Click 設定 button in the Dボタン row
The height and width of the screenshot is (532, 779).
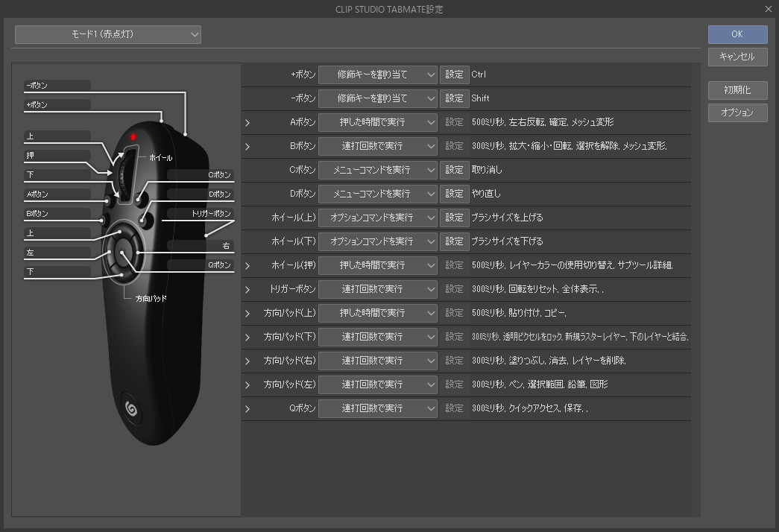pos(454,194)
